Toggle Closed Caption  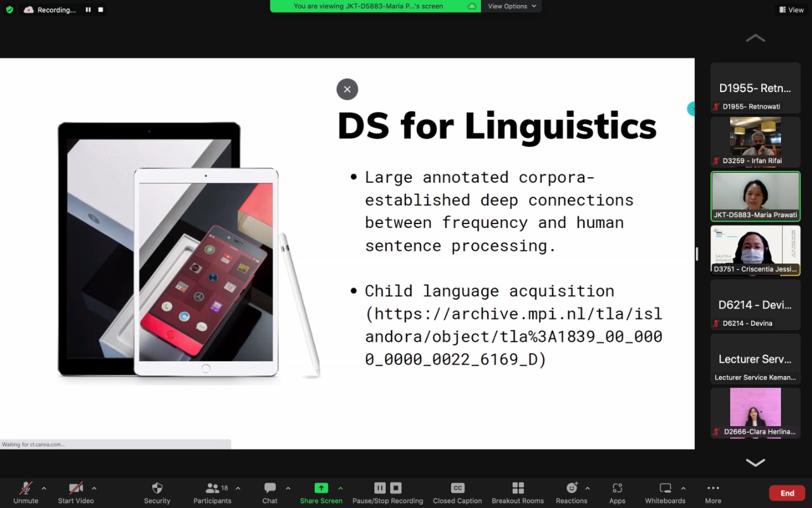[457, 488]
